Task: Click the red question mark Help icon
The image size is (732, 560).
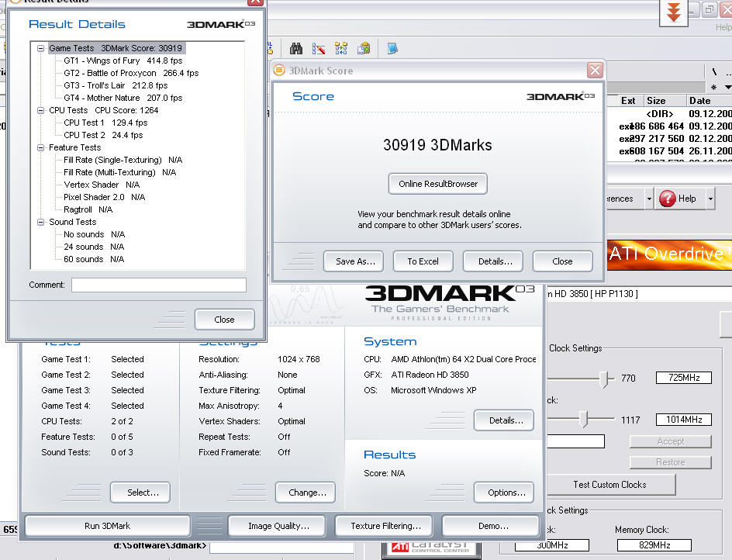Action: click(667, 199)
